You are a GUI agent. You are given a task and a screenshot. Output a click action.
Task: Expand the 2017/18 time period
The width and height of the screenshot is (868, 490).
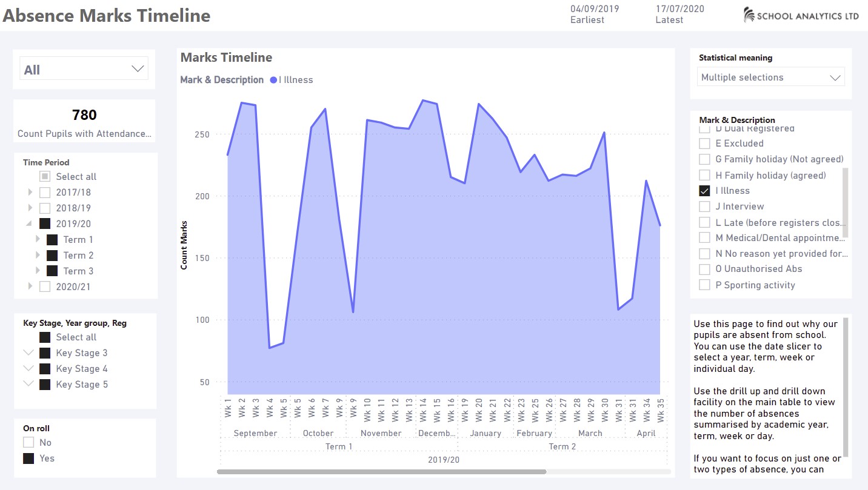tap(30, 192)
